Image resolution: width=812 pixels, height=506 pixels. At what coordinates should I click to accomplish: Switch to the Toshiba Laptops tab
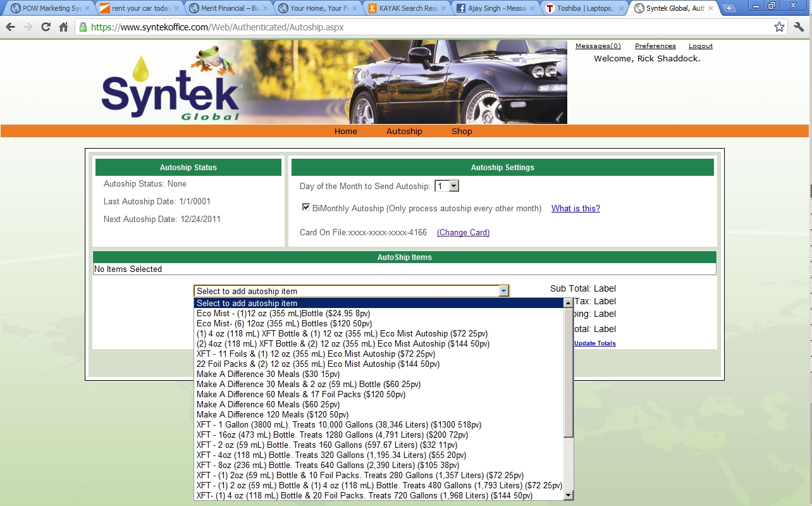584,8
